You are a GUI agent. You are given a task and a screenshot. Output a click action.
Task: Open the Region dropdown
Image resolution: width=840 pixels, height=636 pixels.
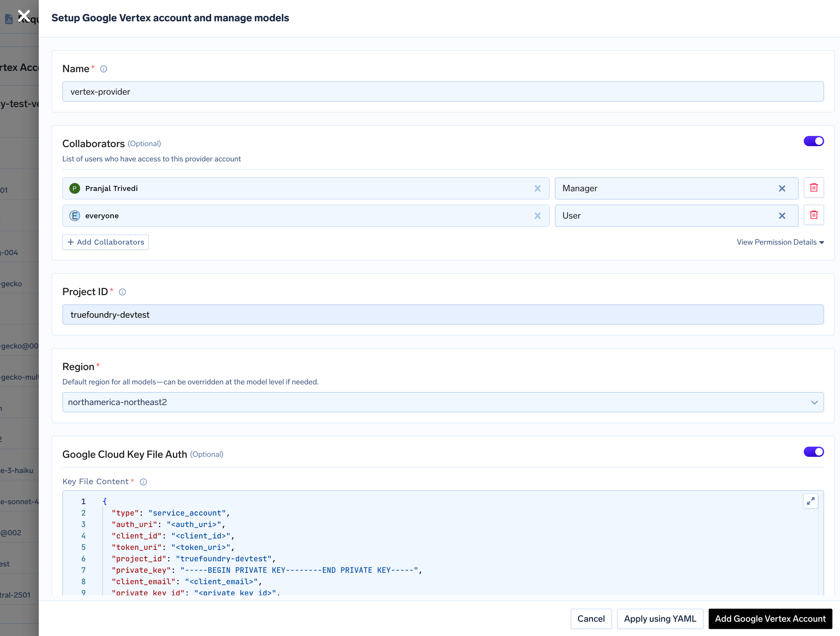click(442, 402)
